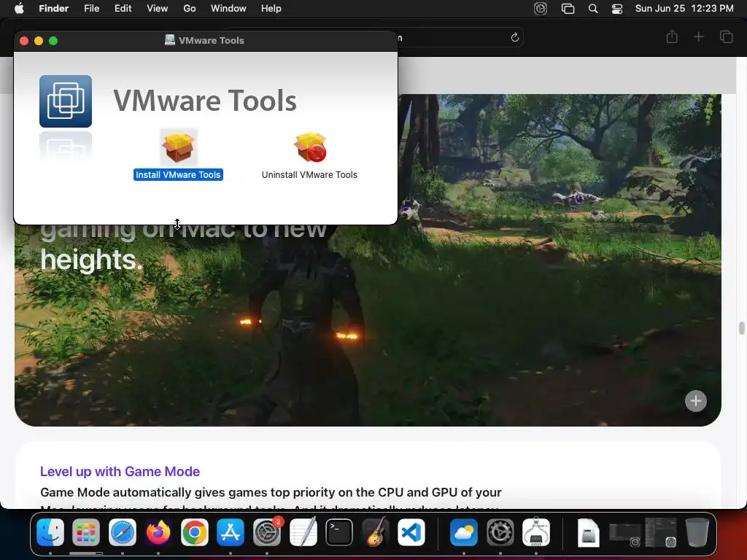The height and width of the screenshot is (560, 747).
Task: Open the Help menu
Action: point(271,9)
